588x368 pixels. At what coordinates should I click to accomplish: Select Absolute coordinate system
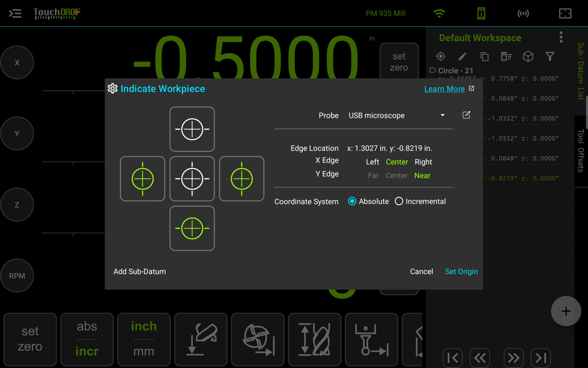368,201
